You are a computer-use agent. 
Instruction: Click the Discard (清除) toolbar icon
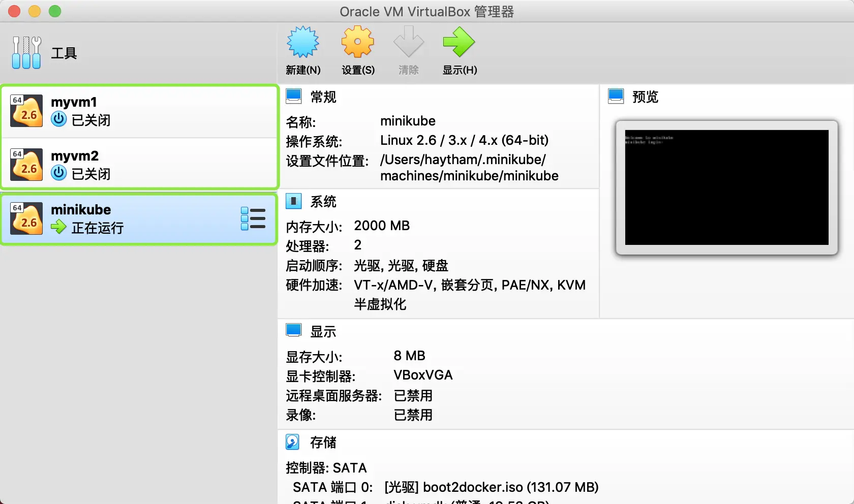pyautogui.click(x=409, y=42)
